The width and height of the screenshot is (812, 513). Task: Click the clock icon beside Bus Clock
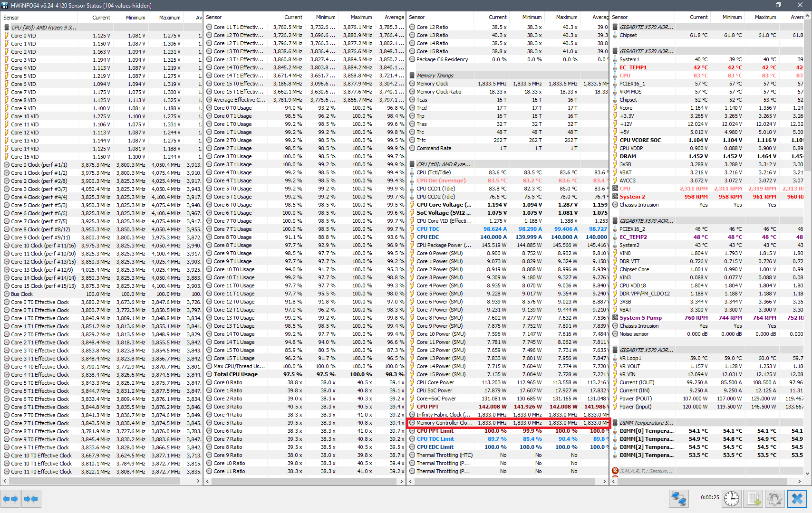[7, 294]
